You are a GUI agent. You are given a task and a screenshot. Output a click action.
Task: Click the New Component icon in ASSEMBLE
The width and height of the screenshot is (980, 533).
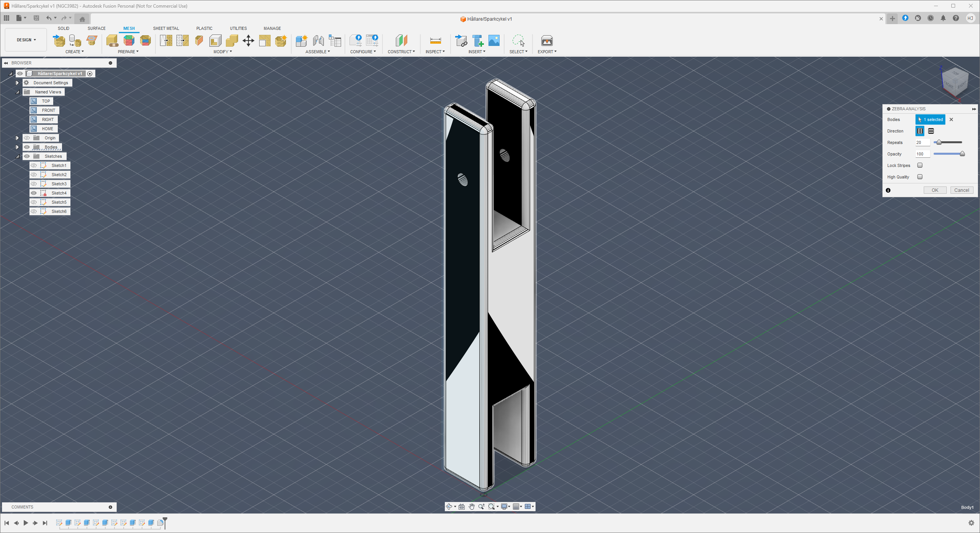(x=302, y=41)
